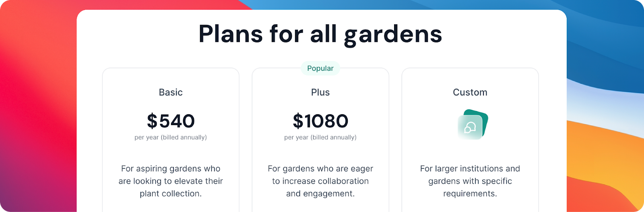Click the word "Plans" in the main heading
The height and width of the screenshot is (212, 644).
[x=231, y=34]
